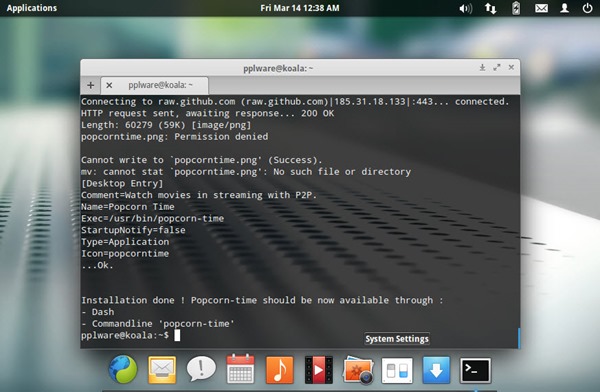Click the terminal scrollbar handle
This screenshot has height=392, width=600.
[x=519, y=338]
